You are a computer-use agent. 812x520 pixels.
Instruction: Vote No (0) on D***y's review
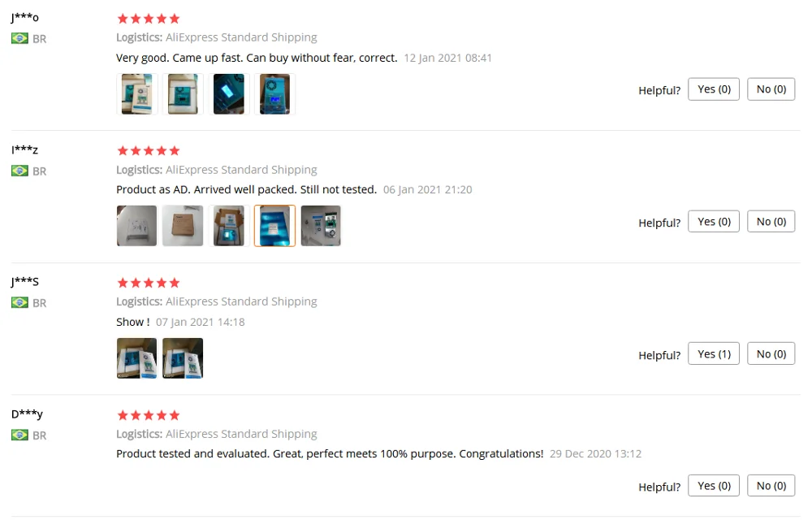point(771,486)
